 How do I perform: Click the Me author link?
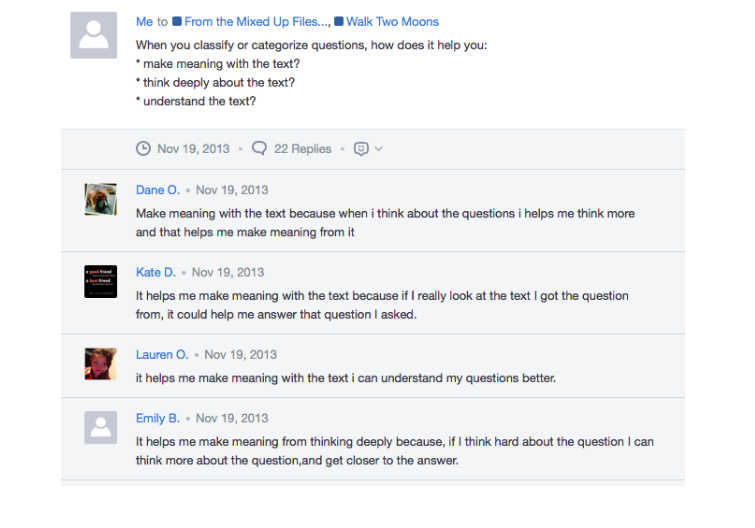pos(144,22)
